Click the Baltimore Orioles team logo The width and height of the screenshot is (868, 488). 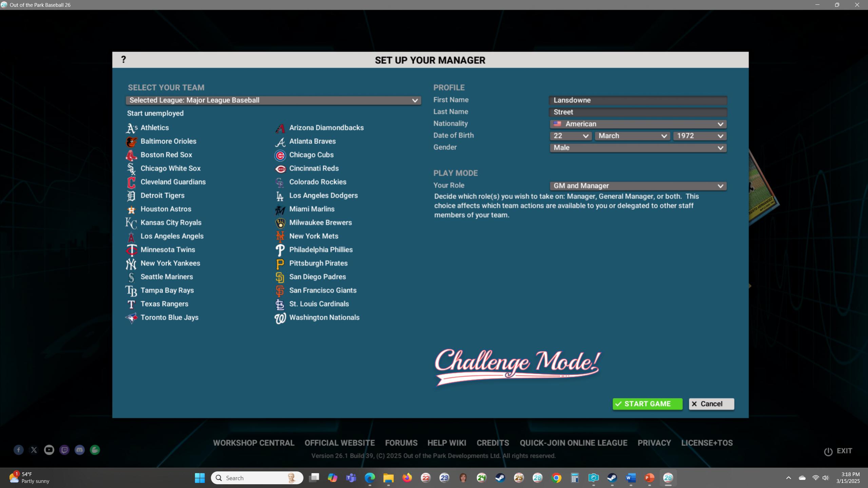coord(131,142)
